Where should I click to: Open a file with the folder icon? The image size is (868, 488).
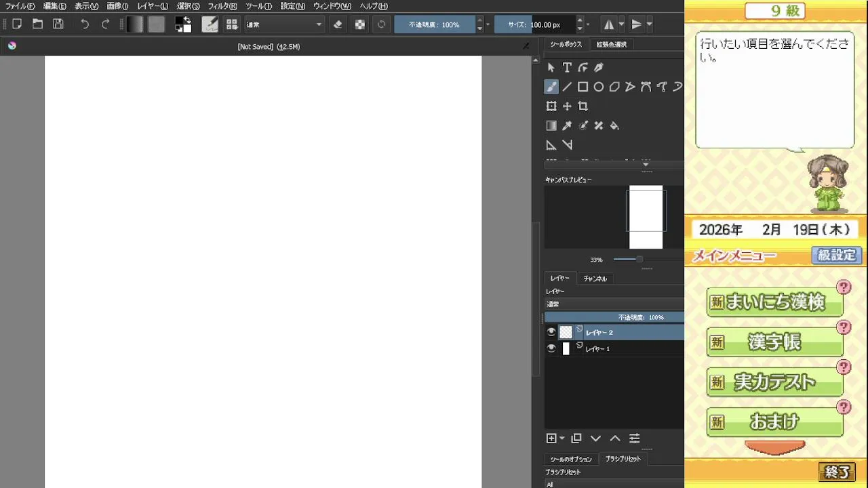[38, 24]
